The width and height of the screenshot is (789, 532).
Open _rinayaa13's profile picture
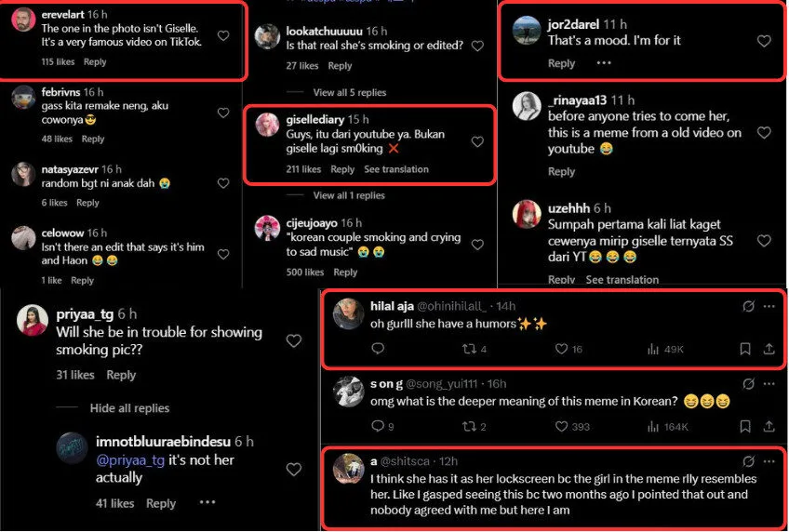[528, 105]
